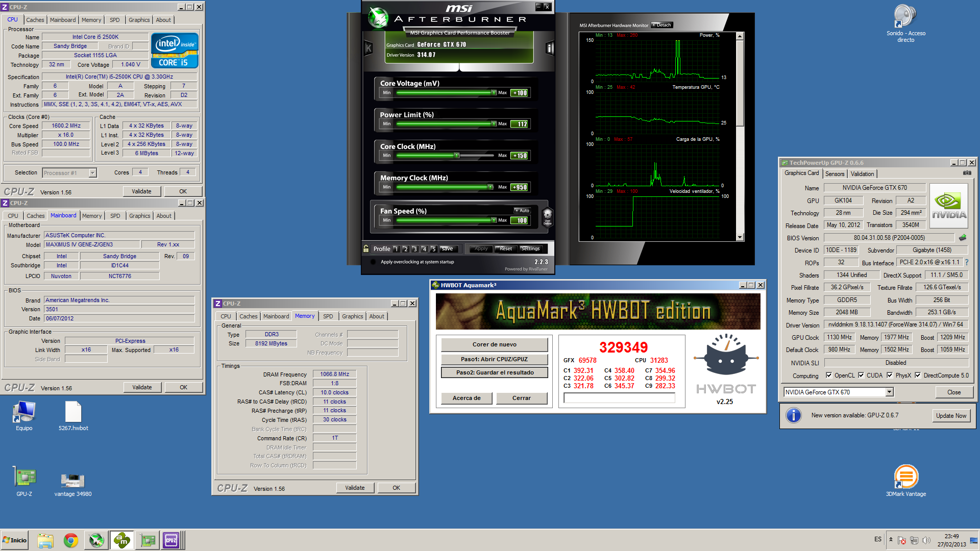This screenshot has height=551, width=980.
Task: Click Close in the GPU-Z window
Action: point(954,392)
